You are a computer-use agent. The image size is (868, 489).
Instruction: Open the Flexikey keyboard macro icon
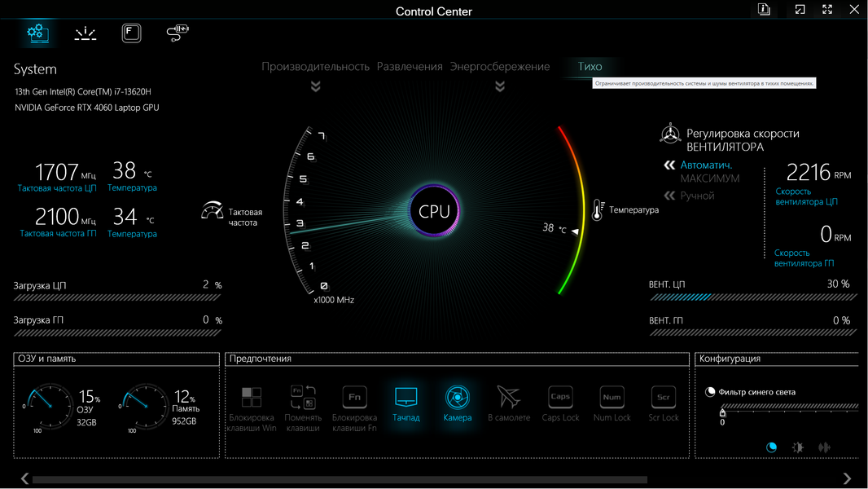pos(131,33)
